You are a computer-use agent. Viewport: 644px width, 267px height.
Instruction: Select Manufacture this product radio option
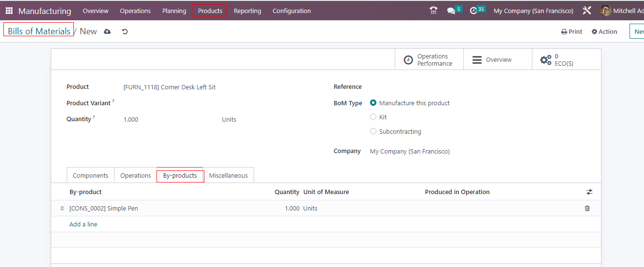point(373,103)
